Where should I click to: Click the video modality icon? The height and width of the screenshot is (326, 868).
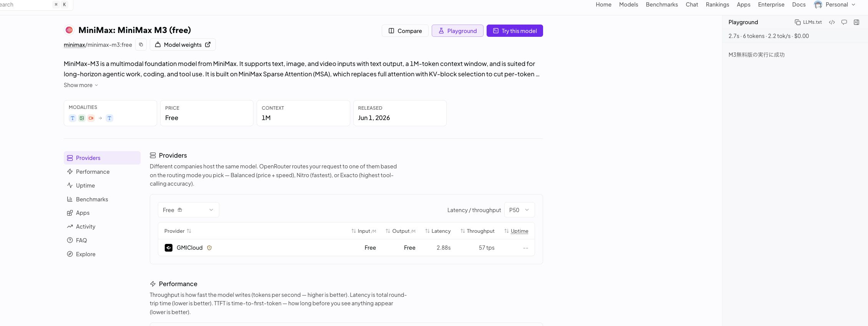[x=91, y=118]
